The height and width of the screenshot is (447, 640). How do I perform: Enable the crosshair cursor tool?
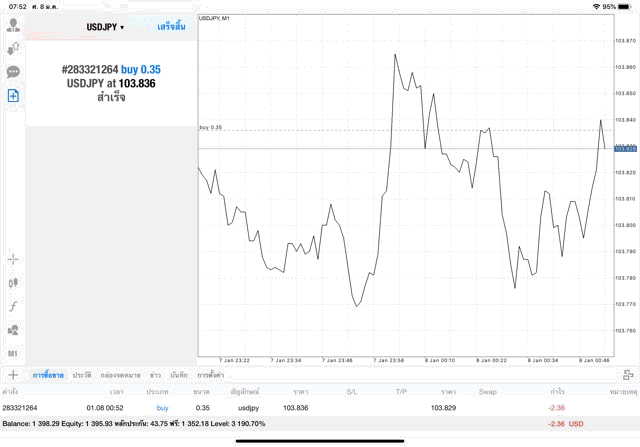click(14, 260)
